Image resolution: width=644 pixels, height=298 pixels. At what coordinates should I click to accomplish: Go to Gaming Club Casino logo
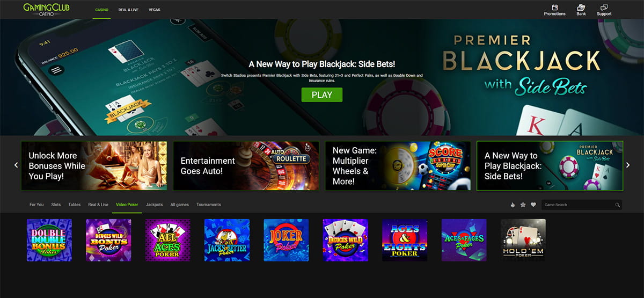46,10
